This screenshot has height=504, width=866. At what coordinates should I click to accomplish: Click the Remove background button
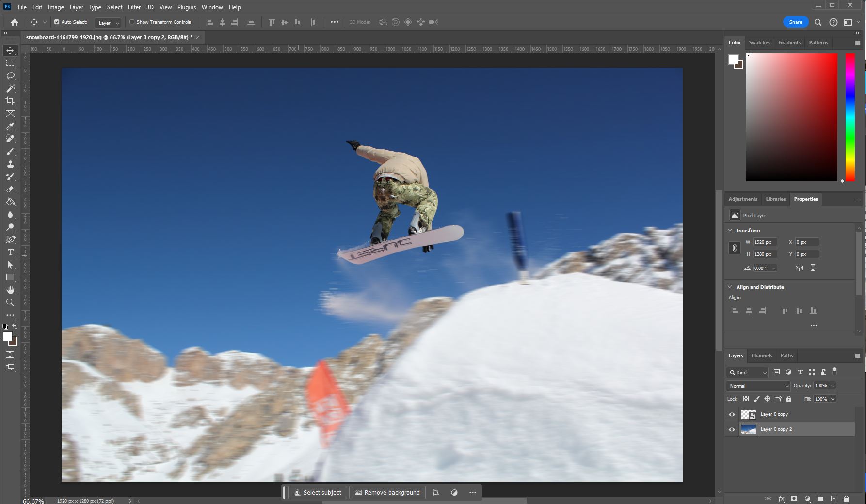[x=387, y=493]
